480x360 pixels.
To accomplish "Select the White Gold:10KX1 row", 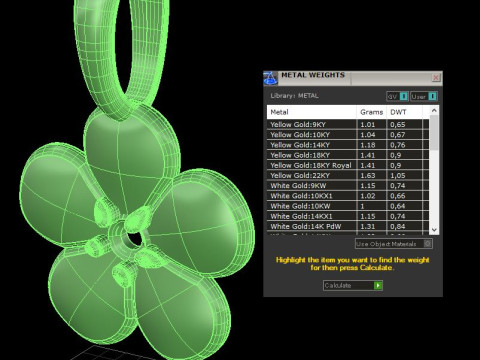I will pyautogui.click(x=348, y=196).
